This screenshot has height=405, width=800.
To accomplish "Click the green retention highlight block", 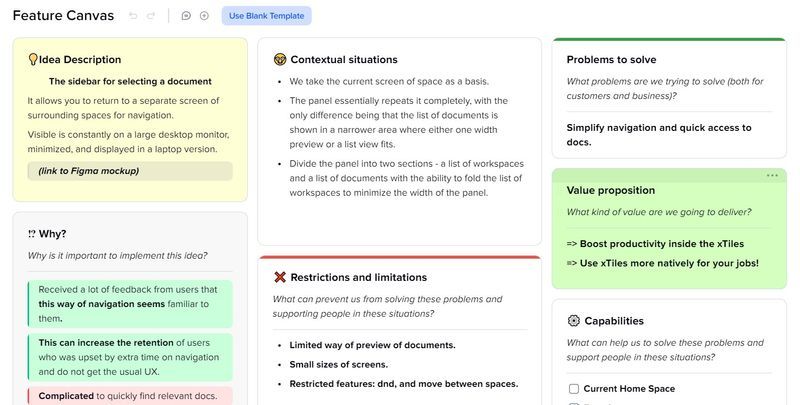I will 130,358.
